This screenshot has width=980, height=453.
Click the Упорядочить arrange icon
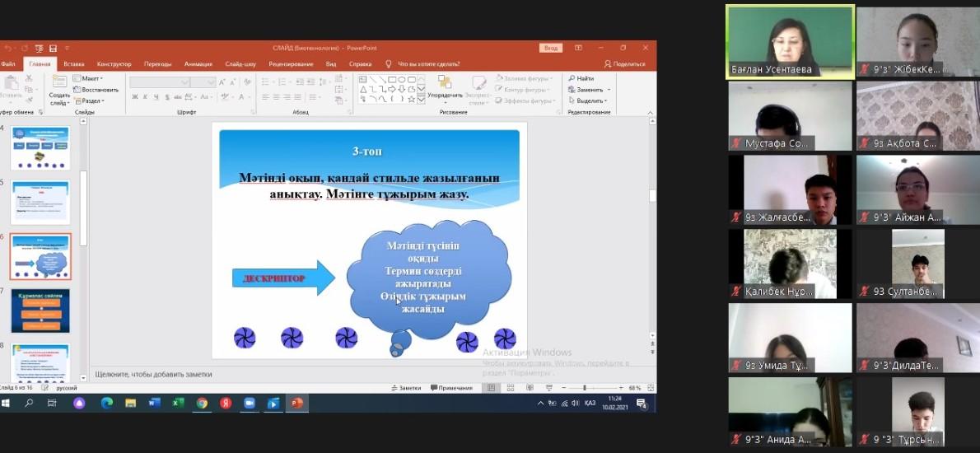click(444, 84)
